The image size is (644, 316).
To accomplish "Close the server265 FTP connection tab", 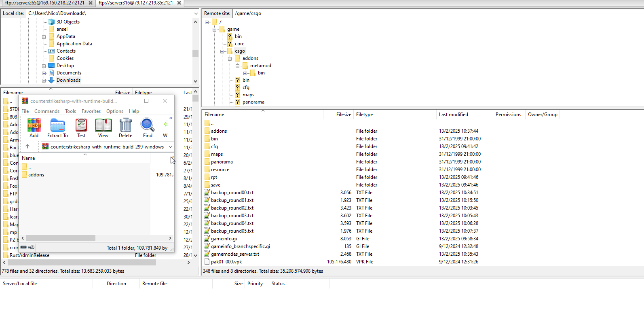I will coord(91,3).
